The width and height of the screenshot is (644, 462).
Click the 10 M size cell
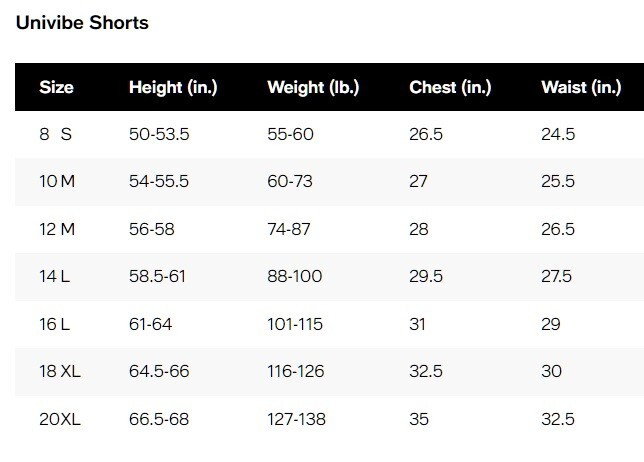57,181
